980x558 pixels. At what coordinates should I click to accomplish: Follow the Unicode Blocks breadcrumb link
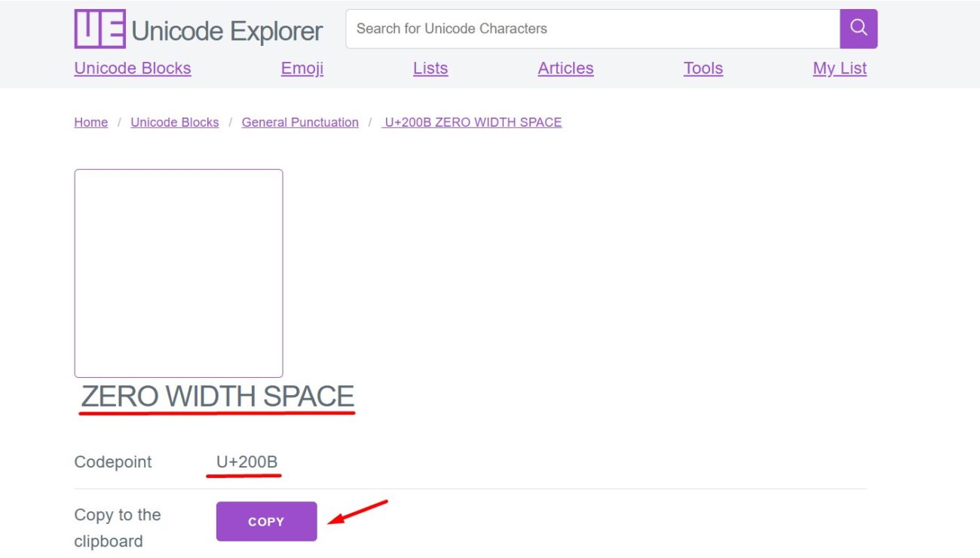pos(175,122)
